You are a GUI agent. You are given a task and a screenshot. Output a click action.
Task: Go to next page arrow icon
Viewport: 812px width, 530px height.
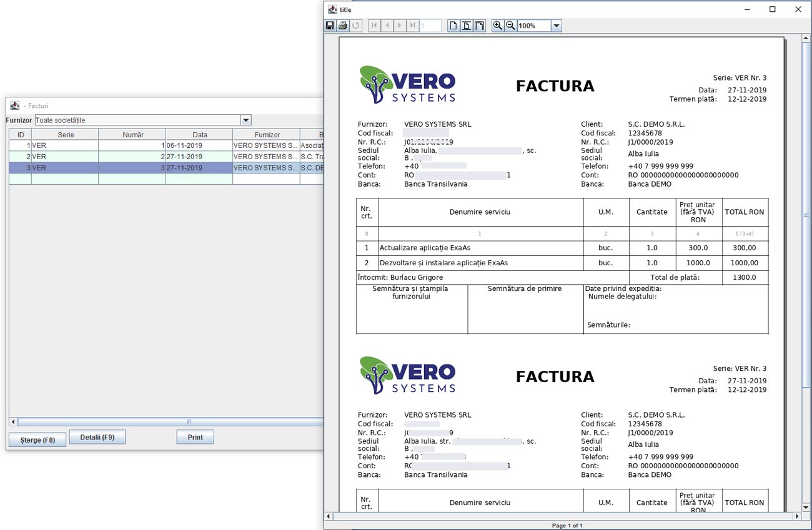pyautogui.click(x=400, y=26)
